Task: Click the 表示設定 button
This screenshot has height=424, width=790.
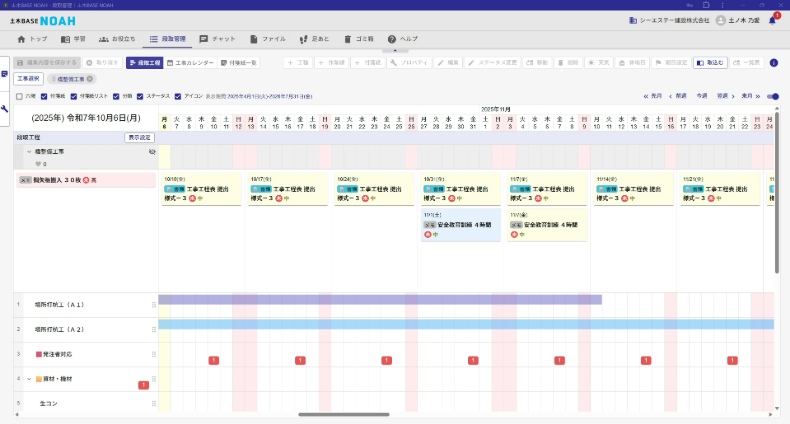Action: click(138, 137)
